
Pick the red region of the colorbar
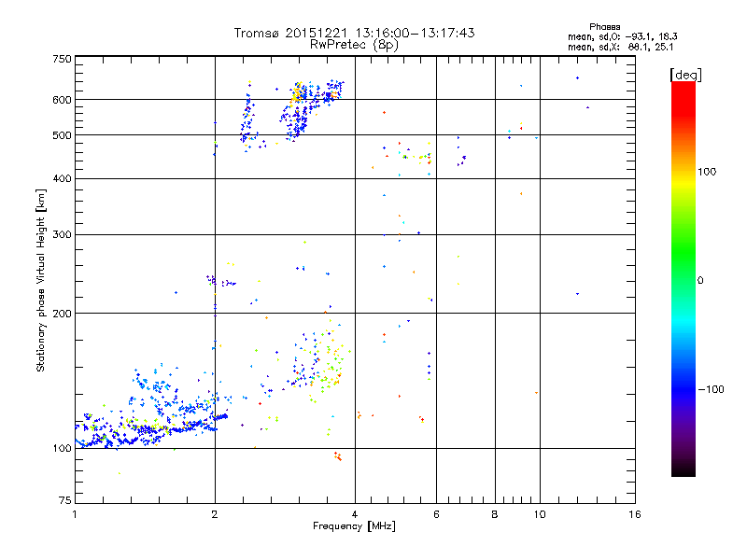click(684, 98)
